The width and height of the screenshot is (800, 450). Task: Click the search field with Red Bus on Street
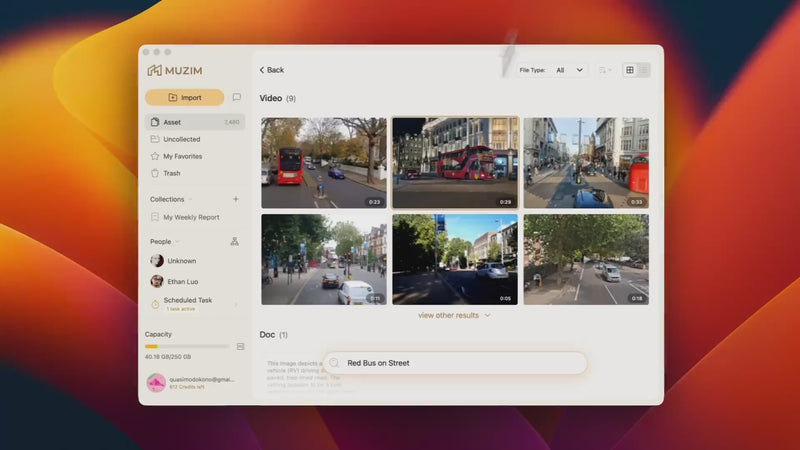455,363
